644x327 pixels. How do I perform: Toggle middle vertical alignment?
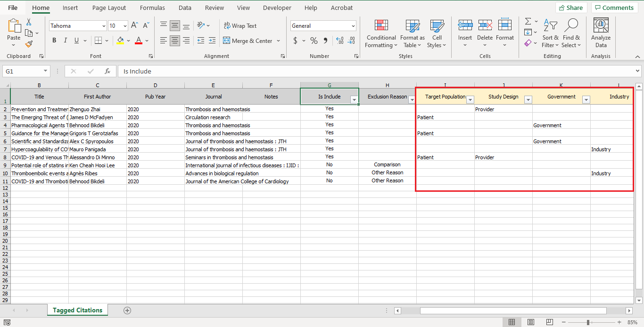(175, 26)
